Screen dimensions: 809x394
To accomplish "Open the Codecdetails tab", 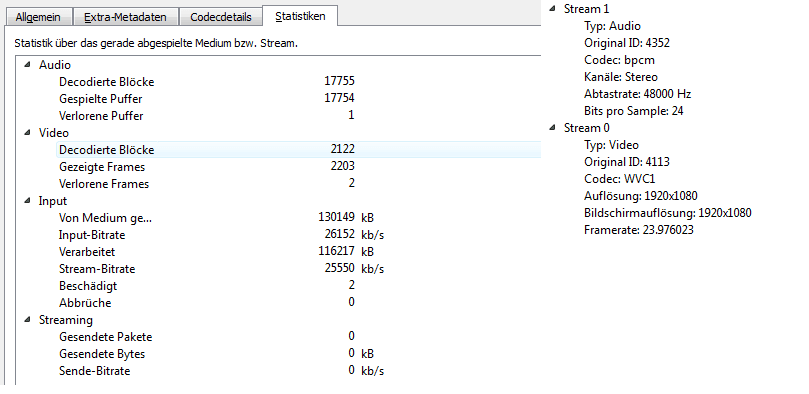I will click(x=221, y=17).
